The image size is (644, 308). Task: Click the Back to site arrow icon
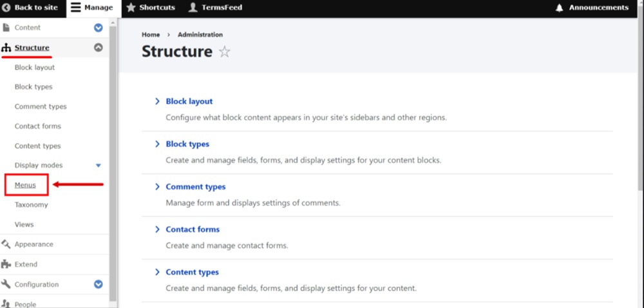click(6, 7)
